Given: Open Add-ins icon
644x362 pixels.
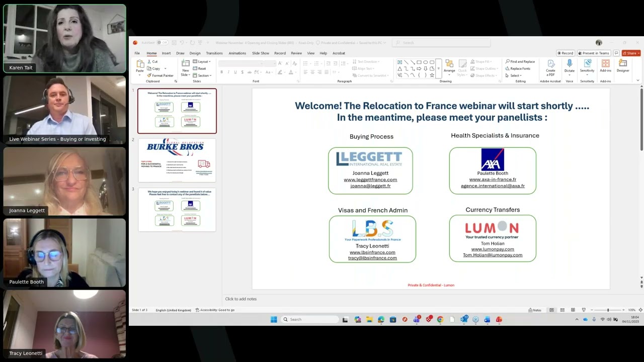Looking at the screenshot, I should click(606, 63).
